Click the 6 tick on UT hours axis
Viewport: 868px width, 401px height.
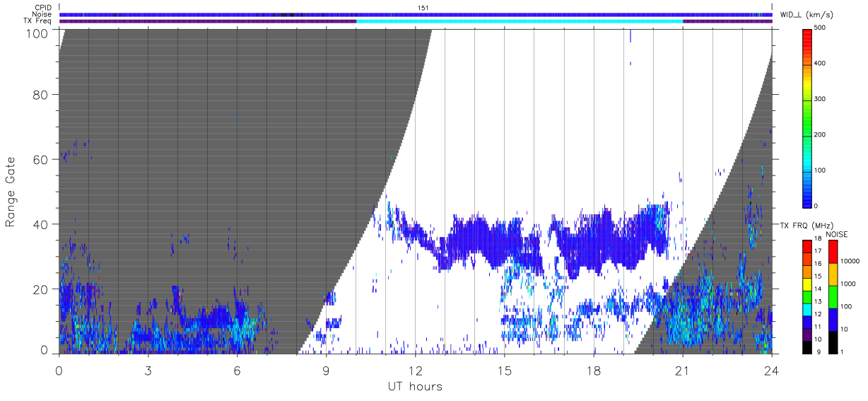click(237, 371)
